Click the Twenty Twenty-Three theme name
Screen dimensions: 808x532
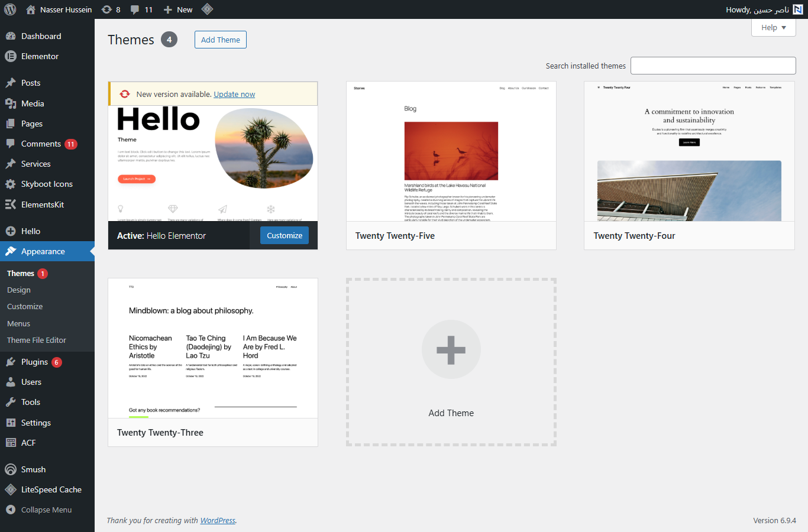tap(160, 433)
